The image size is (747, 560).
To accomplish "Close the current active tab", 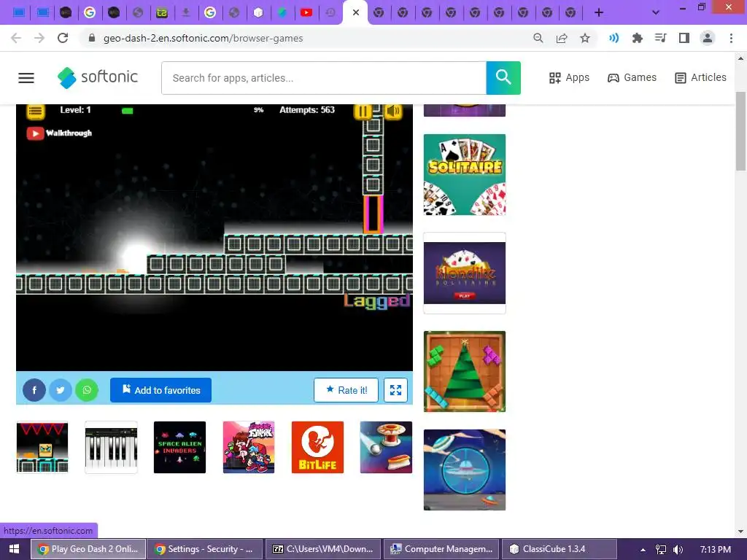I will 355,12.
